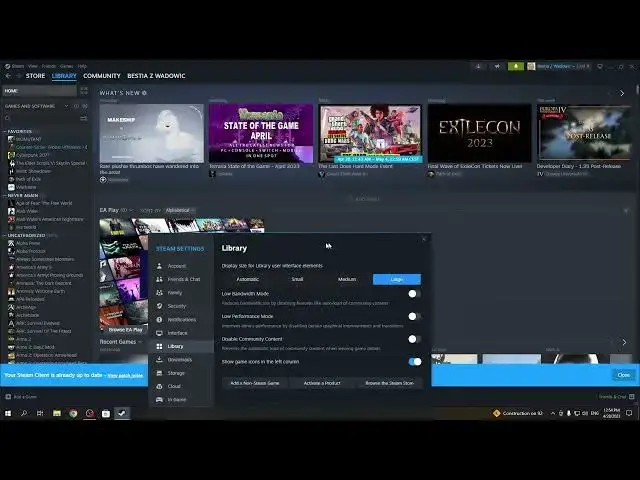
Task: Open the announcements megaphone icon
Action: tap(497, 66)
